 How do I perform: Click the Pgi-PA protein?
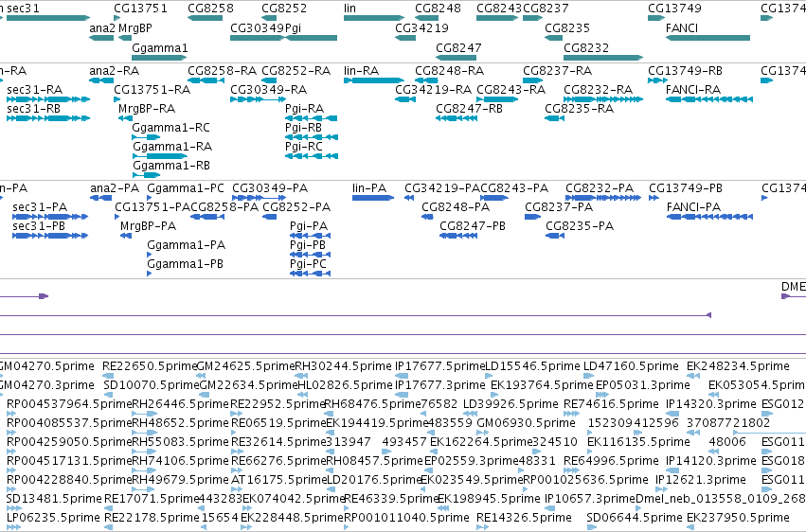(x=311, y=236)
